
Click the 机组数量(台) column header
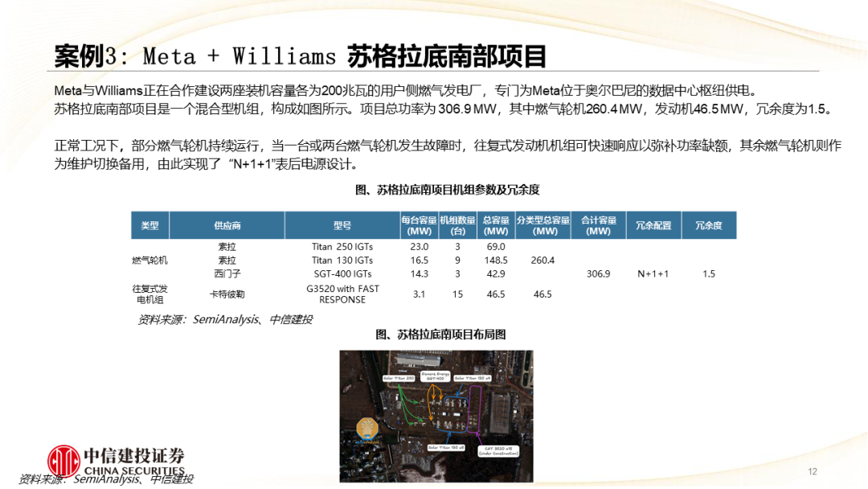[457, 225]
